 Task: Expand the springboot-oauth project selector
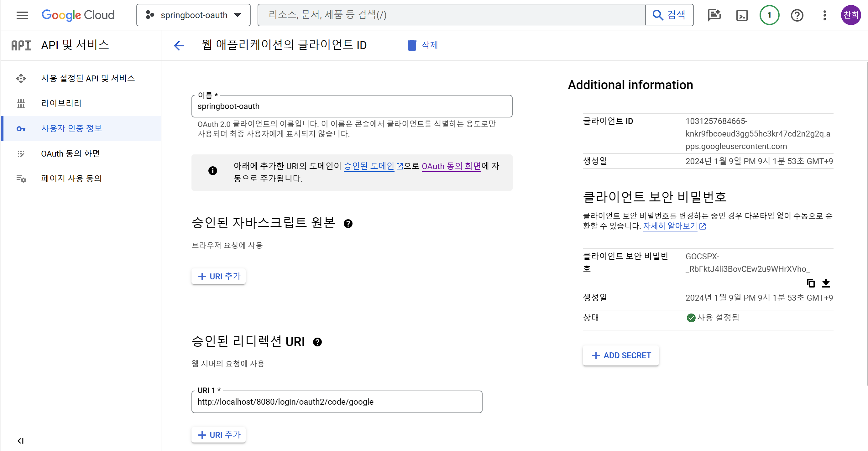coord(193,15)
